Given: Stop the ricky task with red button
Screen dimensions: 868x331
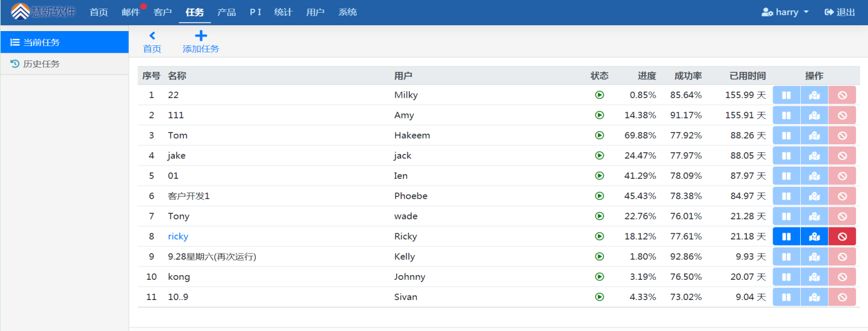Looking at the screenshot, I should point(842,236).
